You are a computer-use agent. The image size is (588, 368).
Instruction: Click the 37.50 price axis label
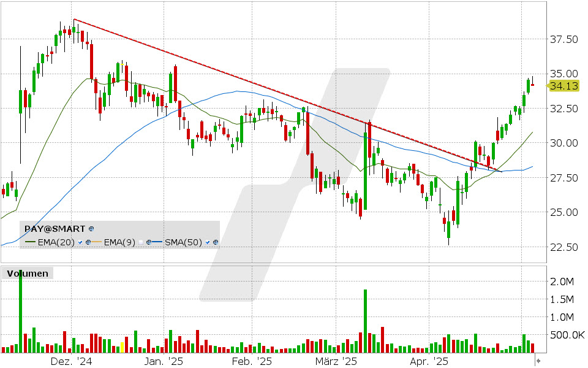tap(563, 39)
